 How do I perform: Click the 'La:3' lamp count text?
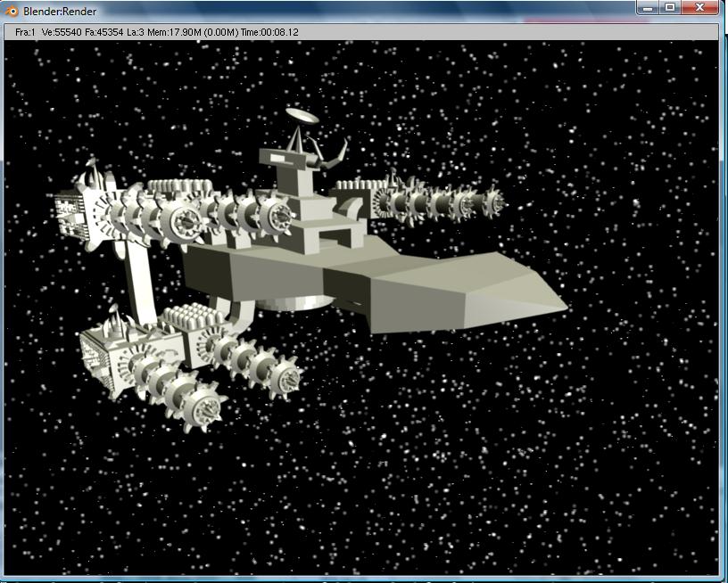tap(135, 32)
